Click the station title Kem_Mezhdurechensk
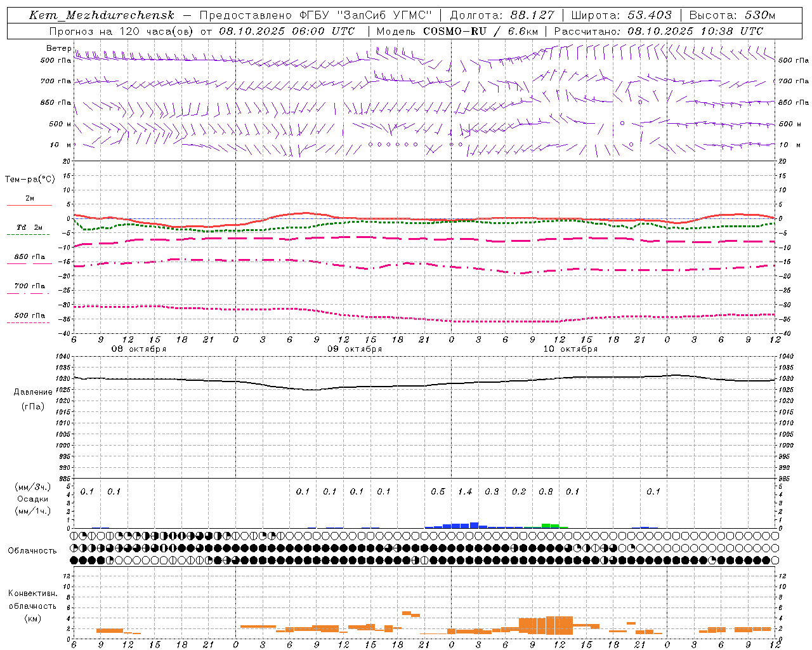The height and width of the screenshot is (650, 812). coord(101,15)
